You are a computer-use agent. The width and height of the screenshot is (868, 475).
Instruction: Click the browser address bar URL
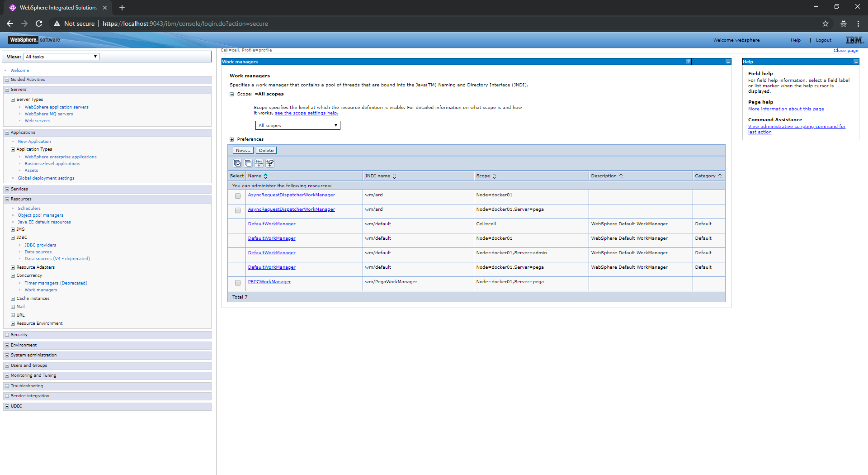coord(185,24)
